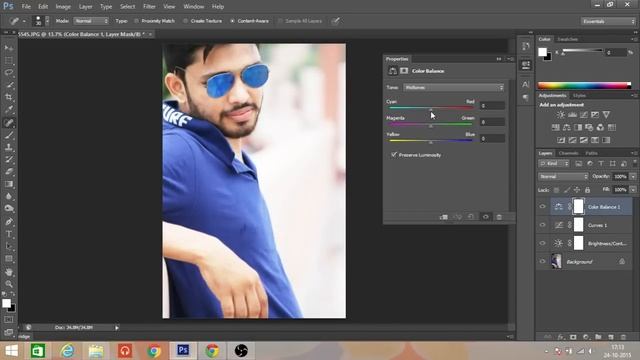This screenshot has height=360, width=640.
Task: Open the healing Mode dropdown
Action: (91, 21)
